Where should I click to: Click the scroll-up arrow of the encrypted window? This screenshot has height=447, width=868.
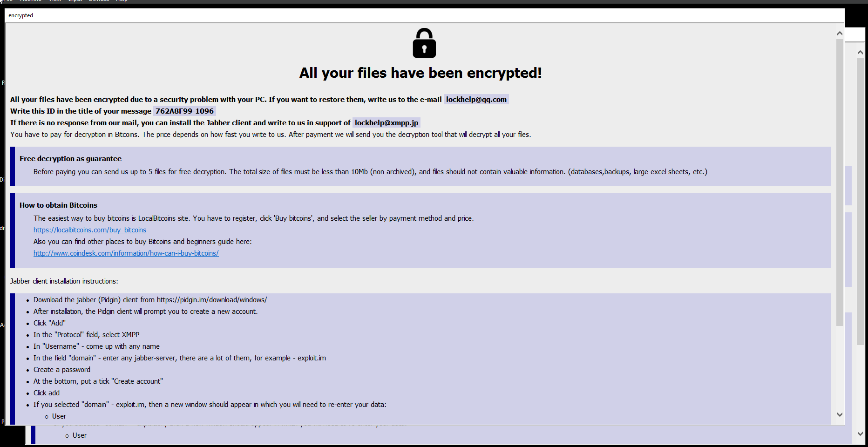pyautogui.click(x=840, y=33)
